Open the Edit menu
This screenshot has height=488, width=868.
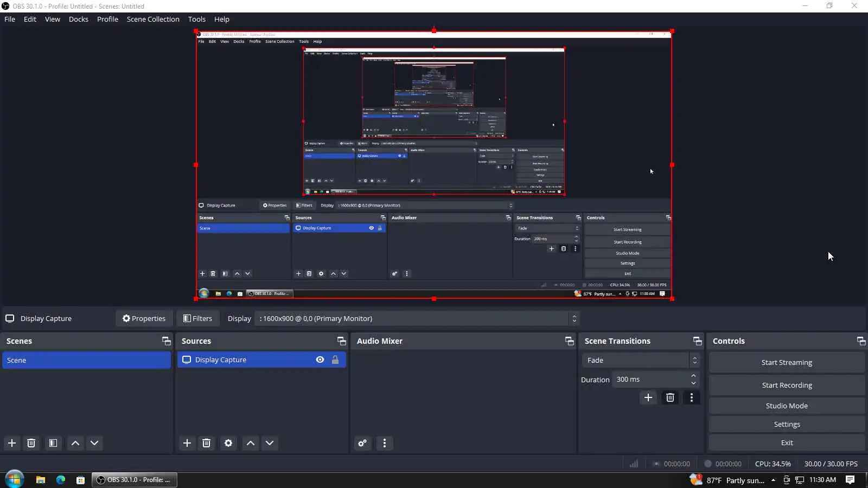pyautogui.click(x=30, y=19)
